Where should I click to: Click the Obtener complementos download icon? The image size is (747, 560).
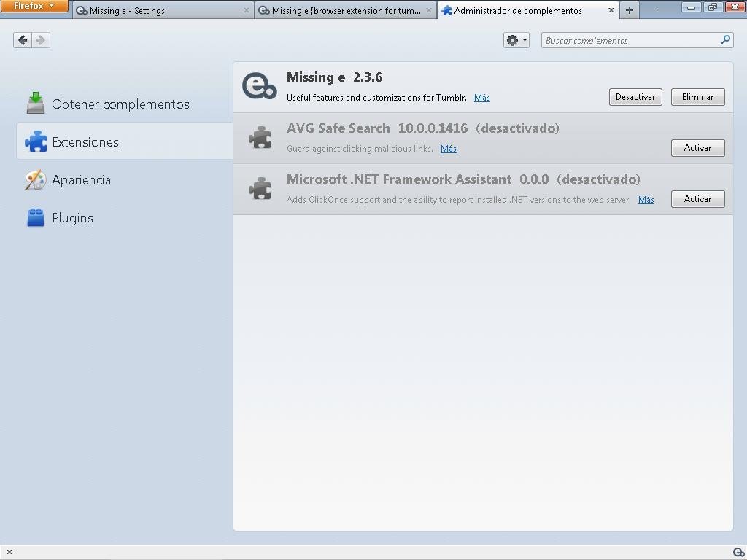36,104
